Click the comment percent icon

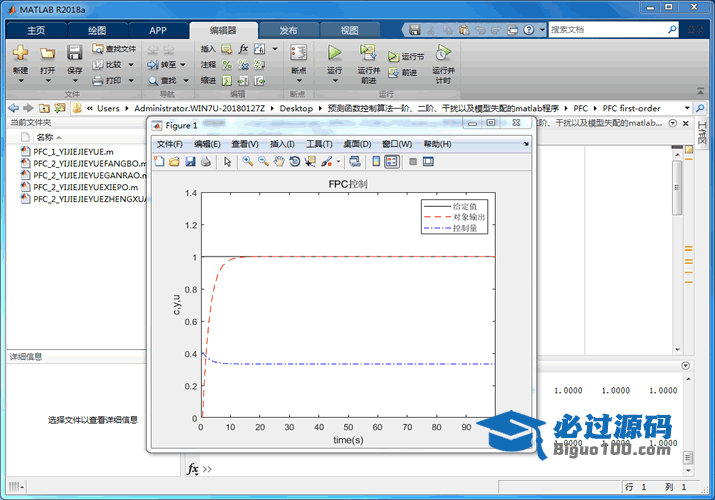click(227, 65)
